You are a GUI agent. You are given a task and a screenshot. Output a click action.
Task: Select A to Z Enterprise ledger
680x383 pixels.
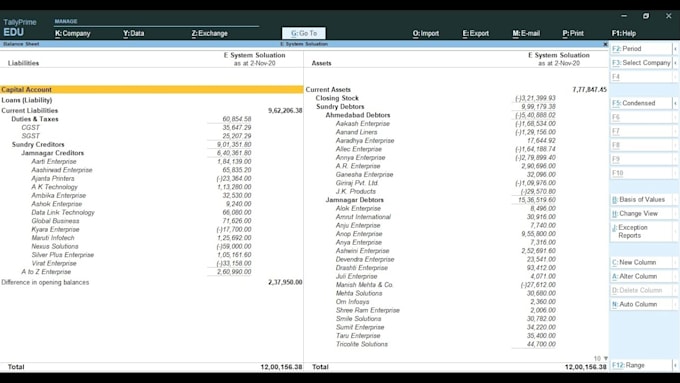point(46,272)
